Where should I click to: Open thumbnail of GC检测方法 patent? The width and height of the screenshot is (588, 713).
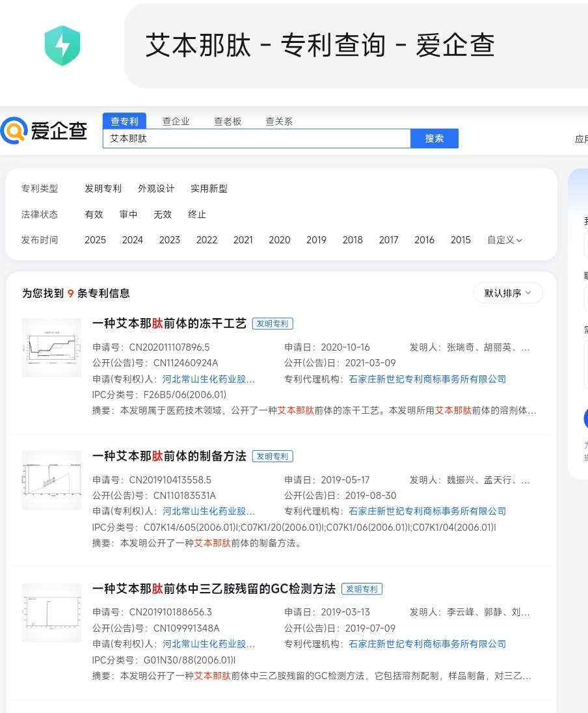[x=52, y=613]
